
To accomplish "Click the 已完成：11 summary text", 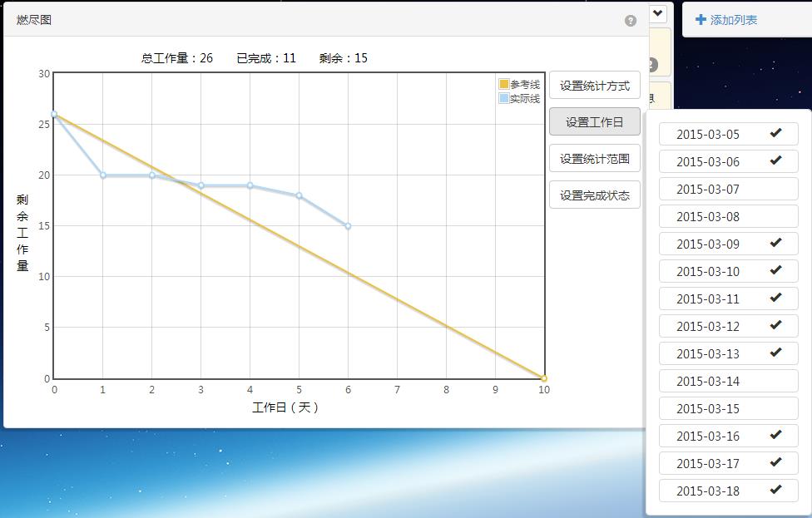I will pyautogui.click(x=266, y=58).
